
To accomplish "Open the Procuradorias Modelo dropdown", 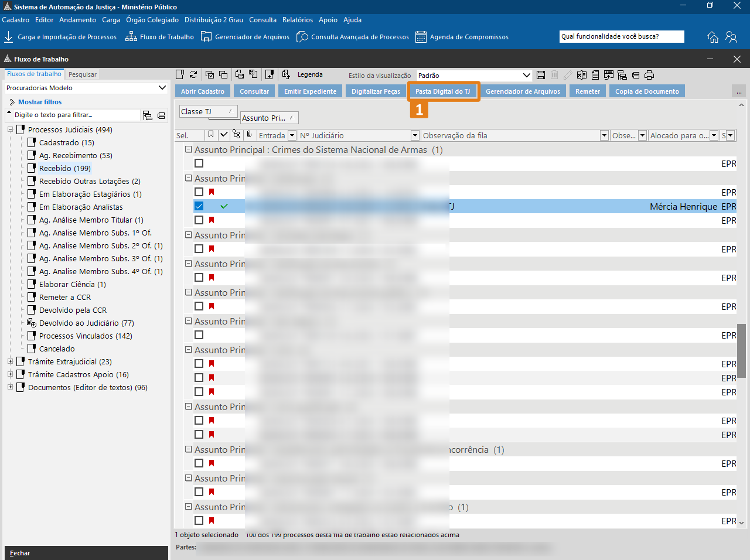I will [x=86, y=88].
